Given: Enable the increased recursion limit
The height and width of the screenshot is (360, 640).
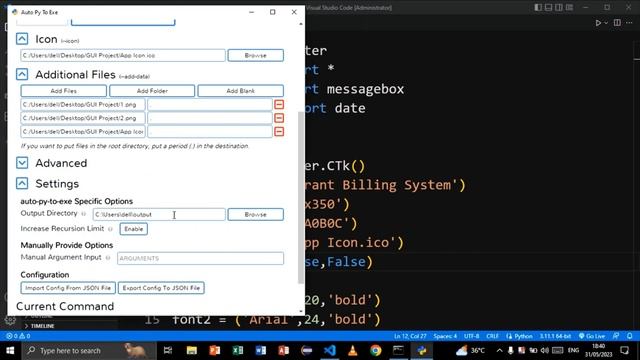Looking at the screenshot, I should click(133, 229).
